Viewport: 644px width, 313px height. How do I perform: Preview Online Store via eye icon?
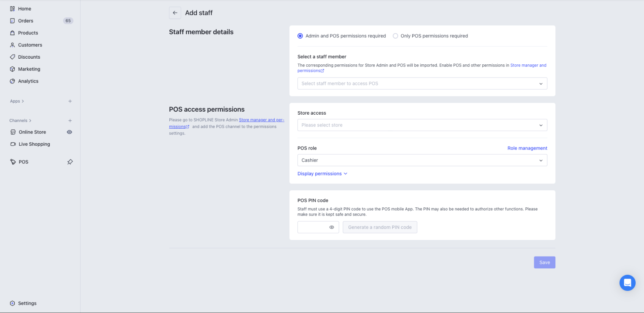click(x=70, y=132)
